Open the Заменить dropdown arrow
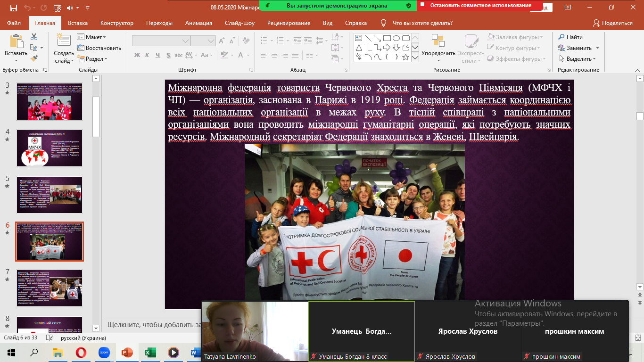Viewport: 644px width, 362px height. [597, 48]
